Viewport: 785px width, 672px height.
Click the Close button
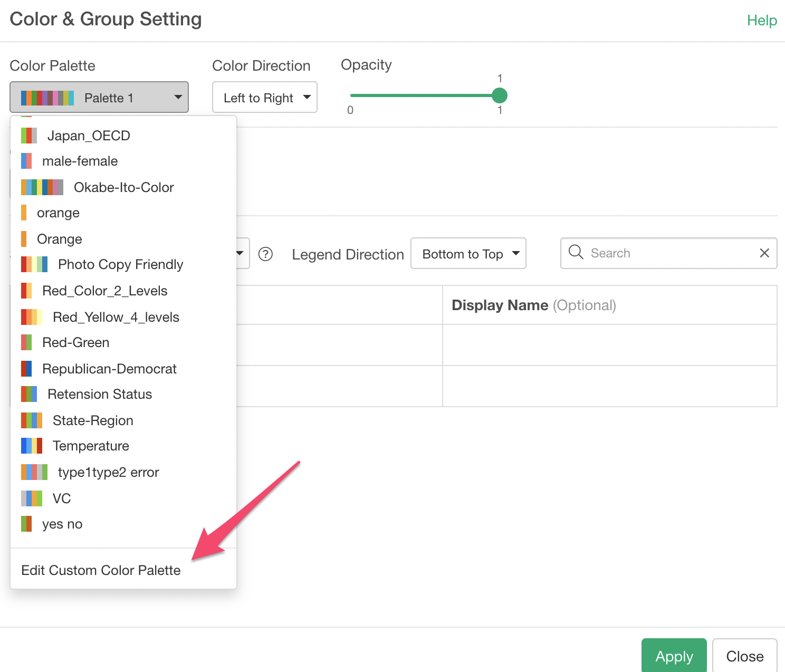(x=745, y=656)
